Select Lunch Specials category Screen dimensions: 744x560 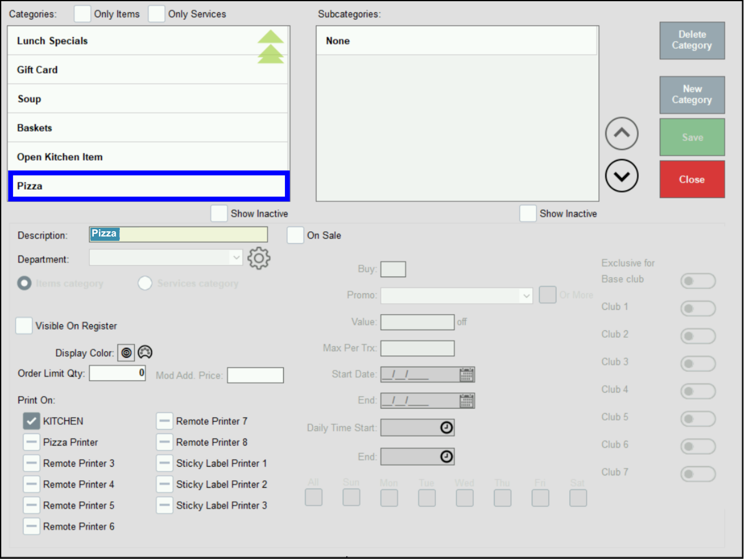pos(147,41)
